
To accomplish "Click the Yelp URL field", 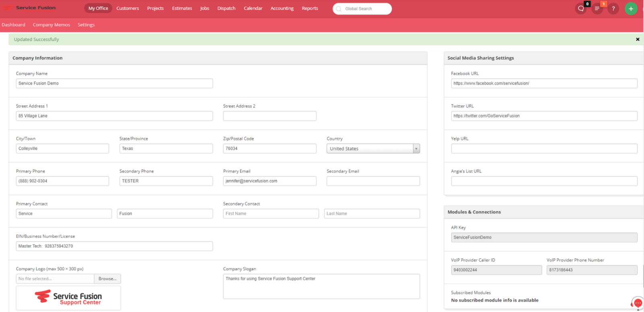I will (544, 149).
